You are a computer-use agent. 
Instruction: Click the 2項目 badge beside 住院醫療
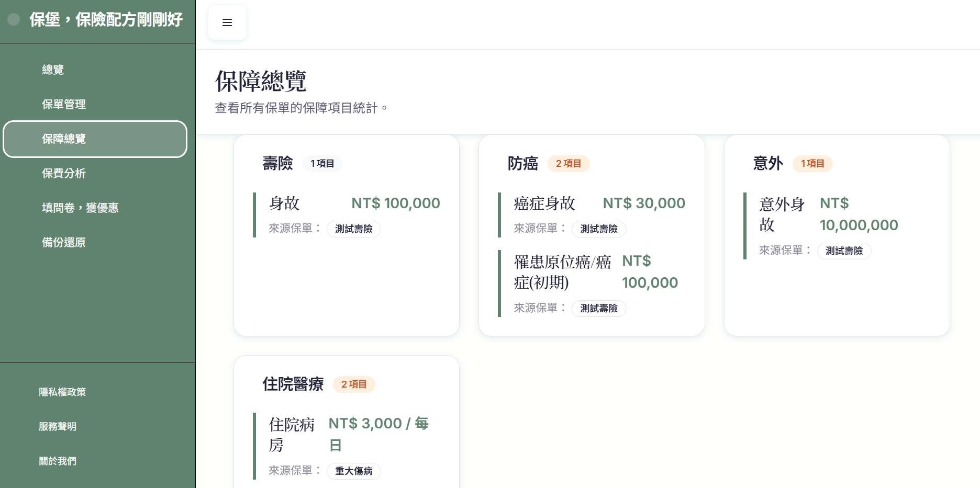coord(354,384)
